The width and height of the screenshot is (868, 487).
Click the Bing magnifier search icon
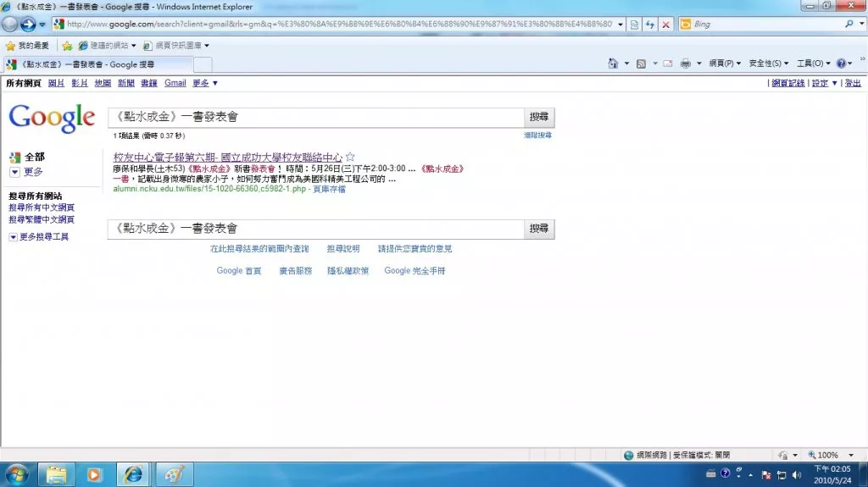pyautogui.click(x=849, y=24)
